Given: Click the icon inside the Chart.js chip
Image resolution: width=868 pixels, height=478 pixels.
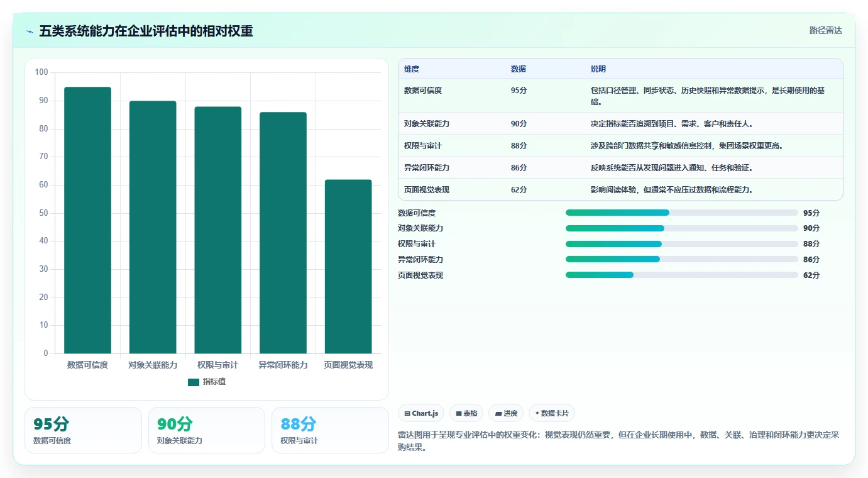Looking at the screenshot, I should coord(407,414).
